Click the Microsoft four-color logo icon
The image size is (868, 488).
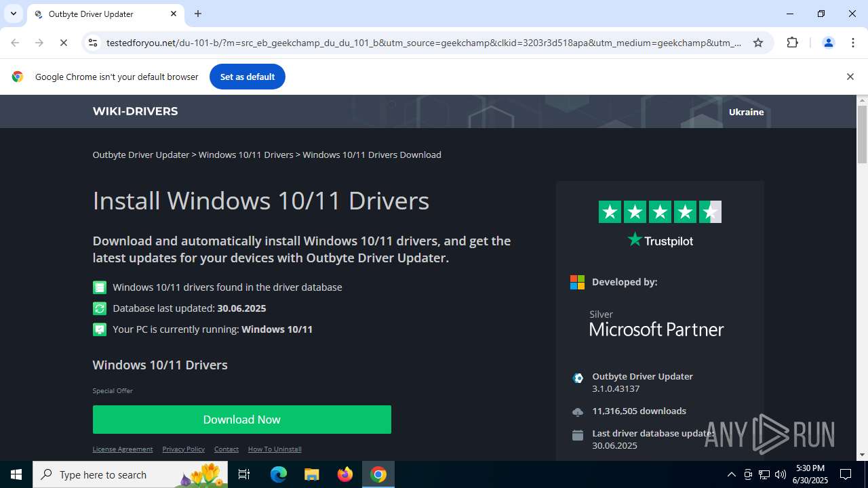tap(577, 282)
